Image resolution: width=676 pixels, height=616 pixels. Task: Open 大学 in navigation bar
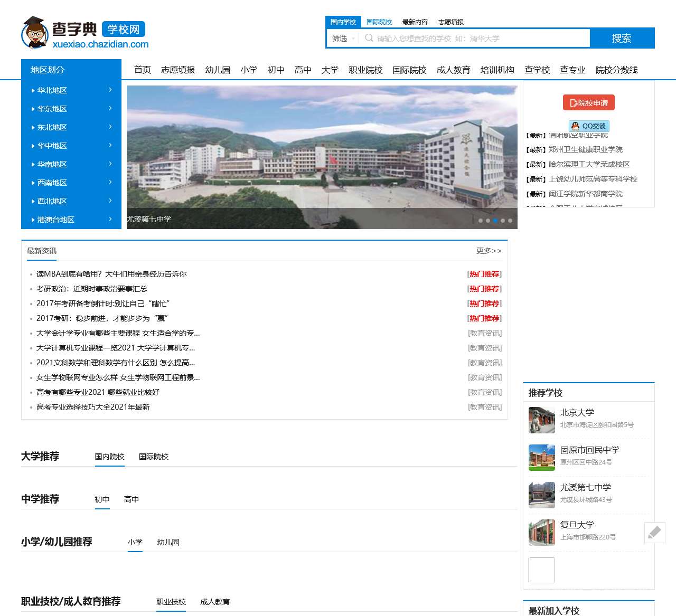click(330, 70)
